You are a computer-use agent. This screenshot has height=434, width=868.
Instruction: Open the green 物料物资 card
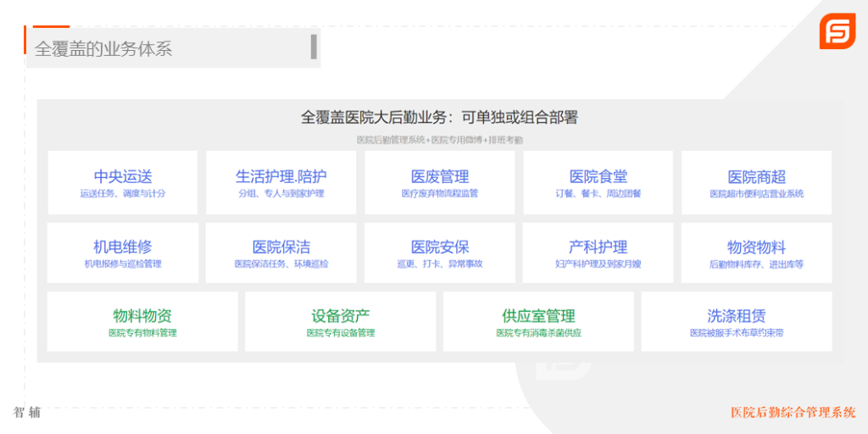click(142, 321)
